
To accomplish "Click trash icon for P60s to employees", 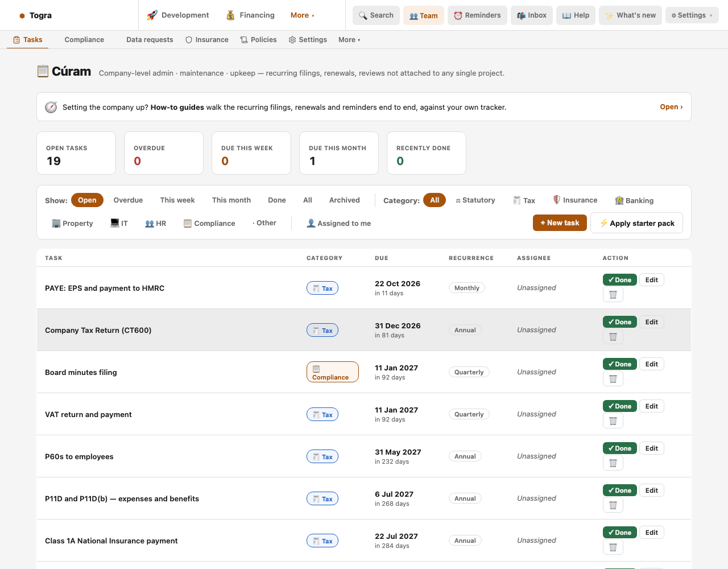I will pyautogui.click(x=613, y=463).
